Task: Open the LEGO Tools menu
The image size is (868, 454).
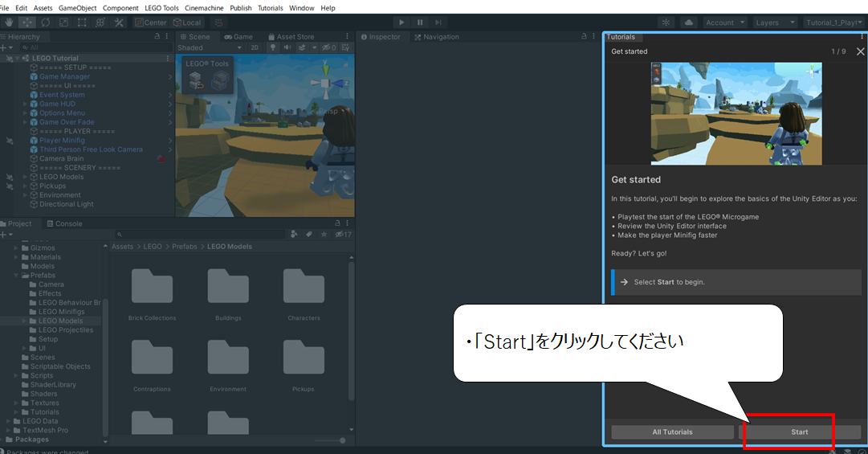Action: coord(161,8)
